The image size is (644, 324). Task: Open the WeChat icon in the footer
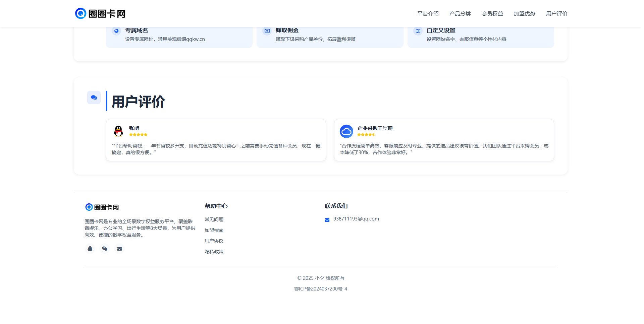click(104, 249)
